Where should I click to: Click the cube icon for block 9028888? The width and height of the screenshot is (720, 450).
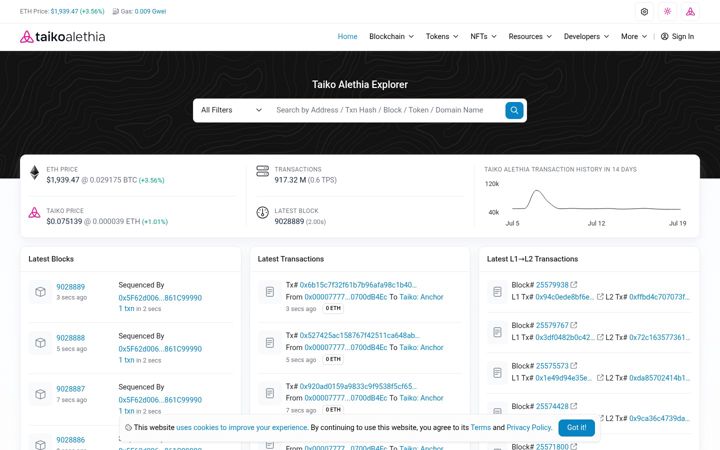point(40,343)
